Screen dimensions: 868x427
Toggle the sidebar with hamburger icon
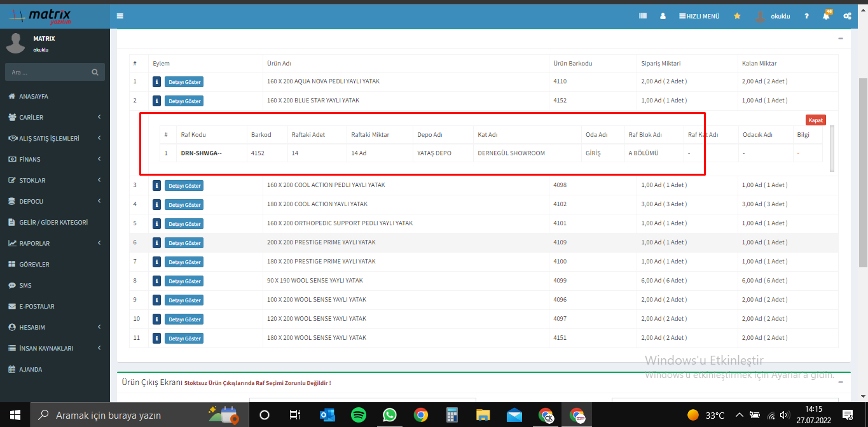120,16
